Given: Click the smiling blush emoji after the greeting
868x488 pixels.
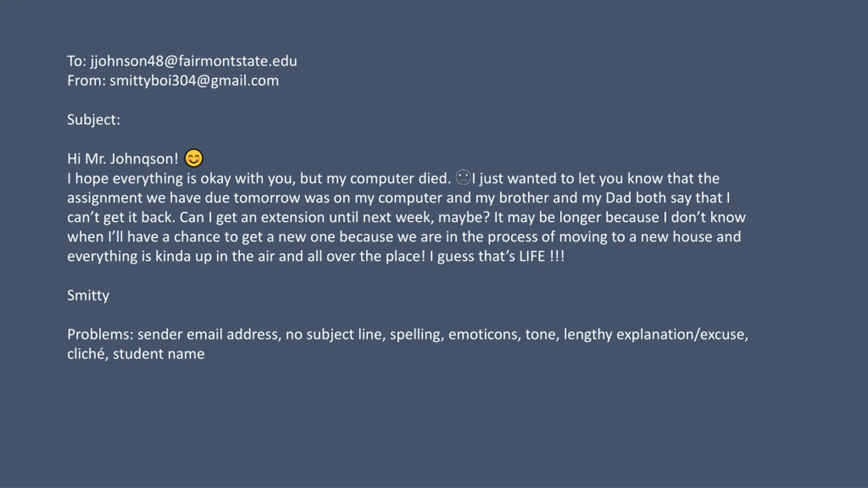Looking at the screenshot, I should pos(194,158).
